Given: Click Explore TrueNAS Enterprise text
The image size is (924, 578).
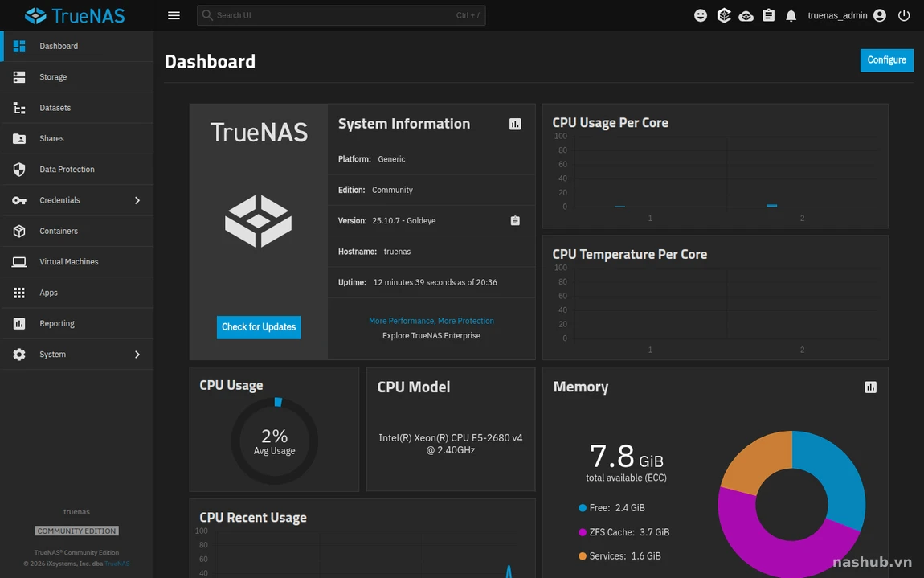Looking at the screenshot, I should tap(431, 335).
